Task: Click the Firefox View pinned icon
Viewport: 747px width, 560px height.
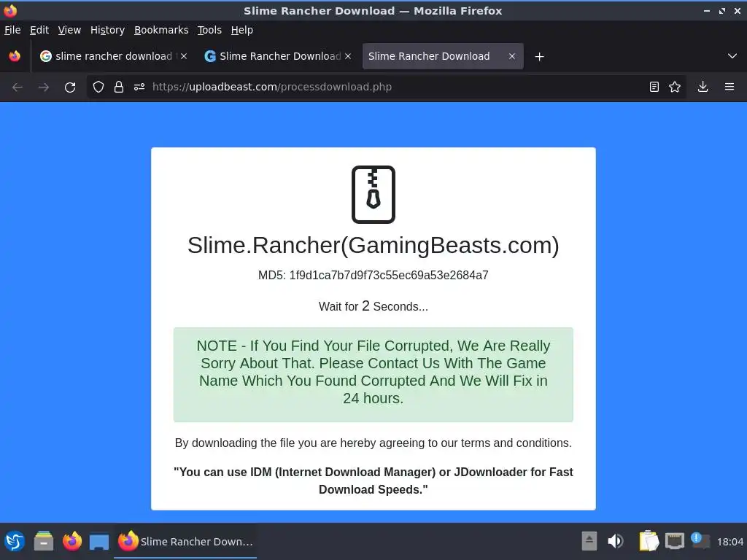Action: pos(15,56)
